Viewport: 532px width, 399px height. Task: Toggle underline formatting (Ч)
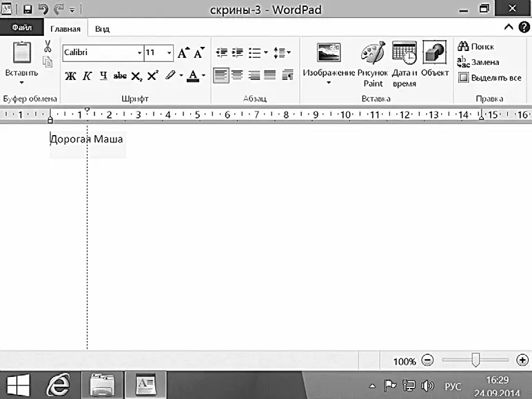[103, 76]
